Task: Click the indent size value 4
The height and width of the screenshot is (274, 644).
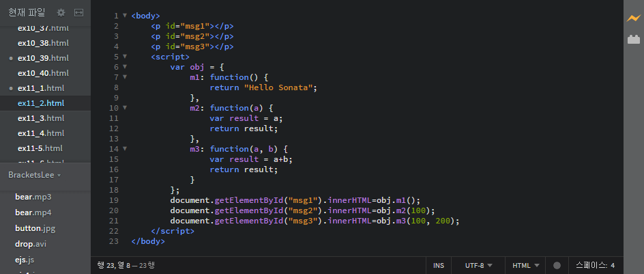Action: point(613,265)
